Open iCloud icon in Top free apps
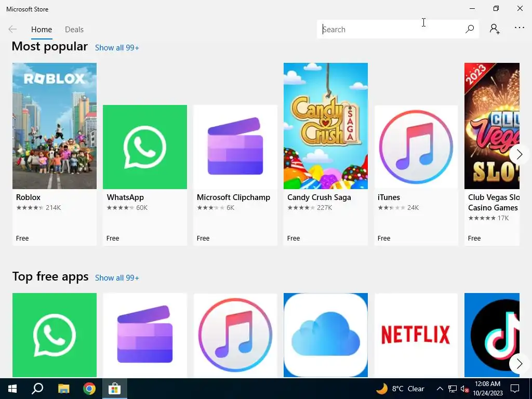532x399 pixels. [326, 335]
